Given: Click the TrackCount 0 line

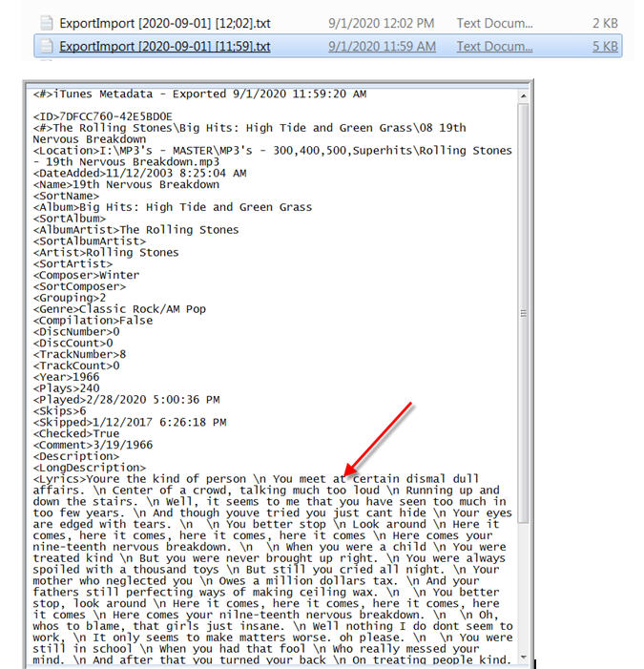Looking at the screenshot, I should click(x=76, y=366).
